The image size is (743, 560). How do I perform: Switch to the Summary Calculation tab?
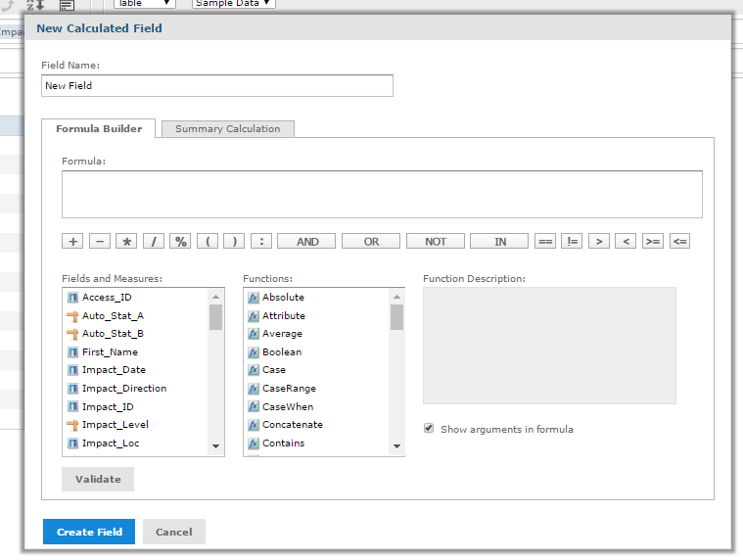pyautogui.click(x=227, y=129)
